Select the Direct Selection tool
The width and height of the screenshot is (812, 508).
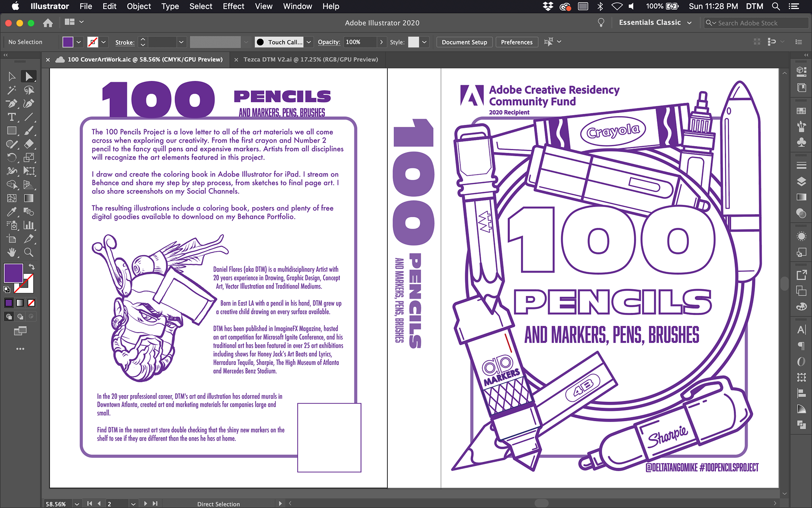pyautogui.click(x=28, y=76)
